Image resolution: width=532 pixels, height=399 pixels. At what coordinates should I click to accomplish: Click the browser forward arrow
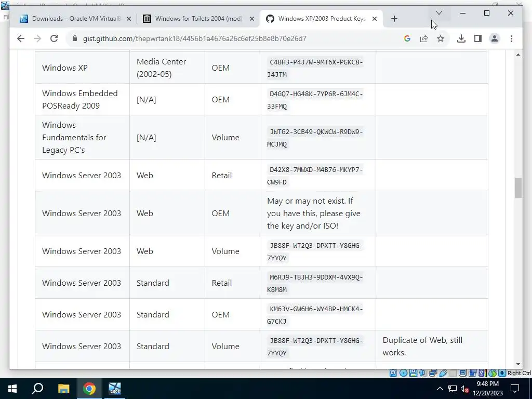click(37, 38)
